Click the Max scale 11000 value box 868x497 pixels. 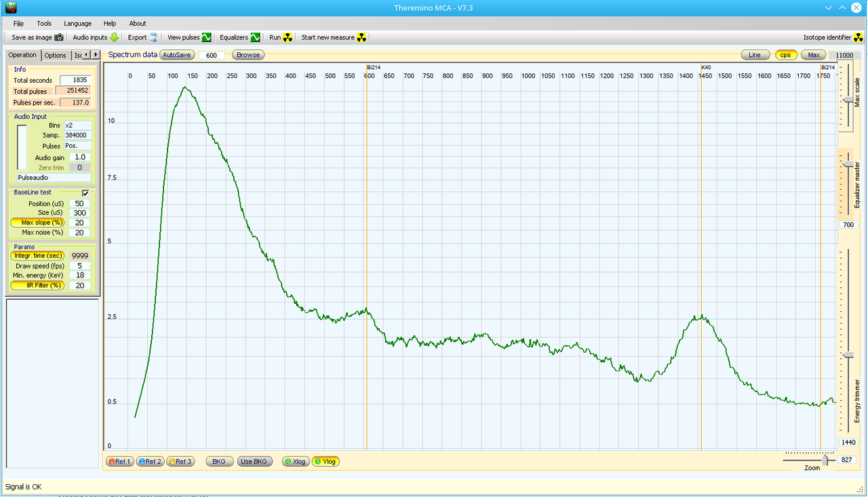point(844,56)
